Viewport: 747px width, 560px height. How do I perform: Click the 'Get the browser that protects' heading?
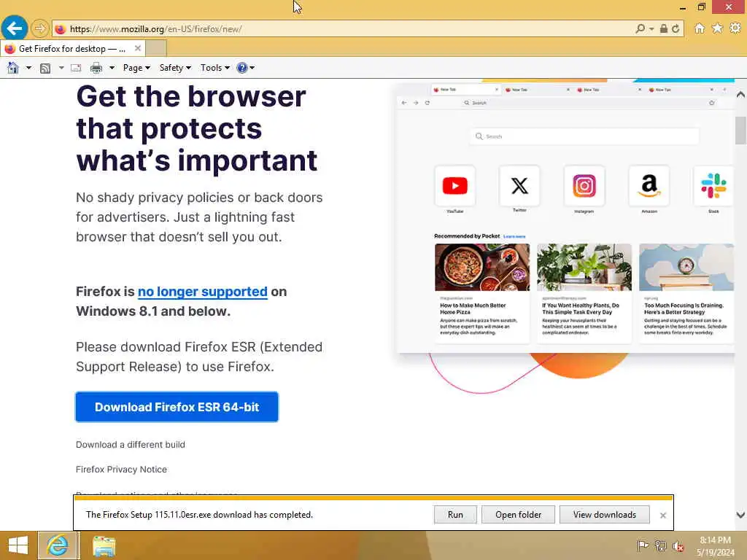click(197, 128)
